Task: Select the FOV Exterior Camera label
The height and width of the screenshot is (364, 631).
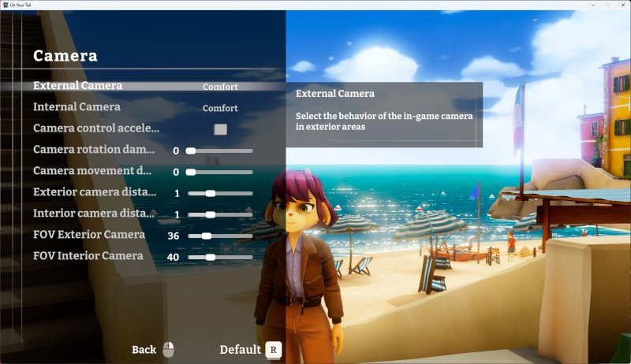Action: (x=89, y=235)
